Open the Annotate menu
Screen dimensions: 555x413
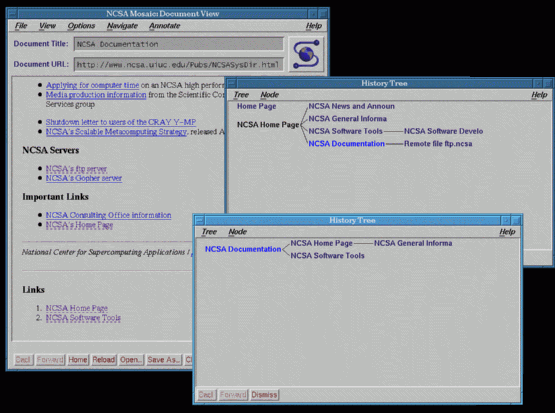165,26
